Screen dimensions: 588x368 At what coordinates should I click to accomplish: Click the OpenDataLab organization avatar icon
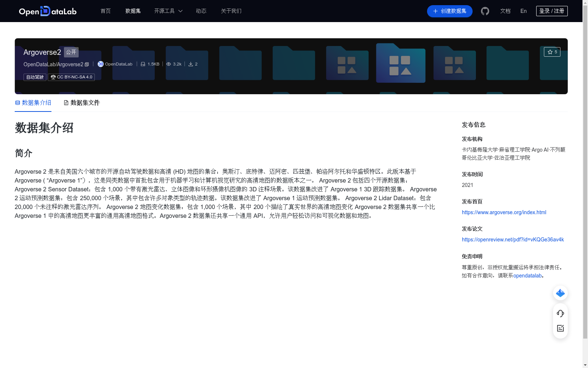click(x=100, y=64)
